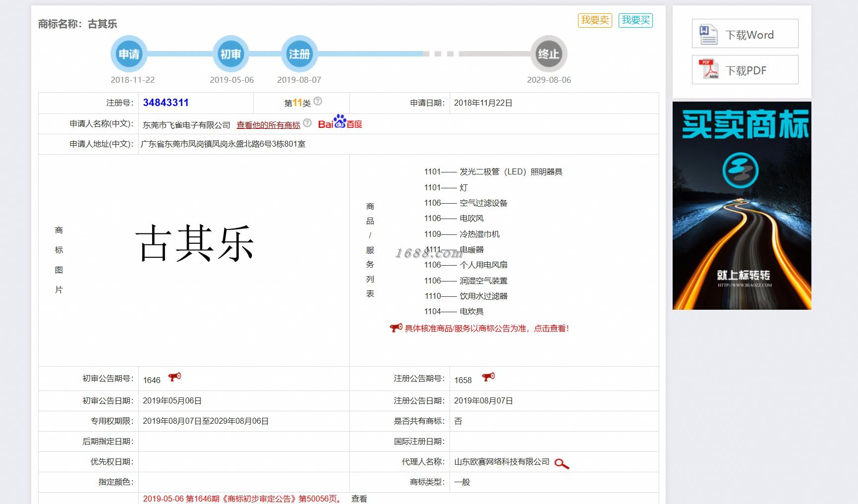Click megaphone icon before red goods notice
The image size is (858, 504).
tap(396, 328)
